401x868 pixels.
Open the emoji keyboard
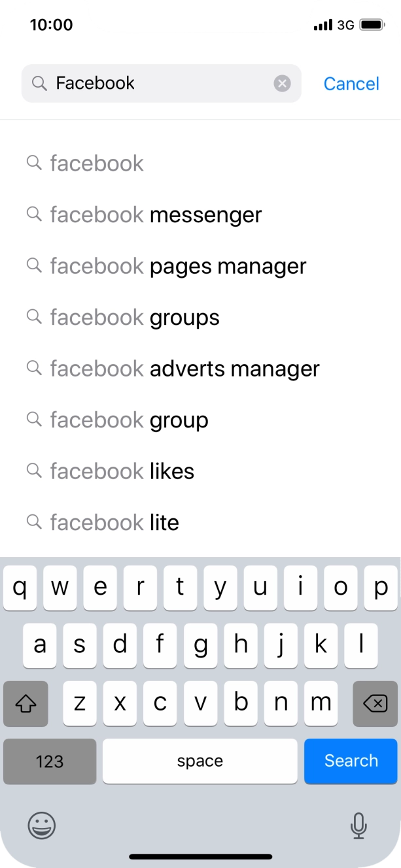[41, 826]
